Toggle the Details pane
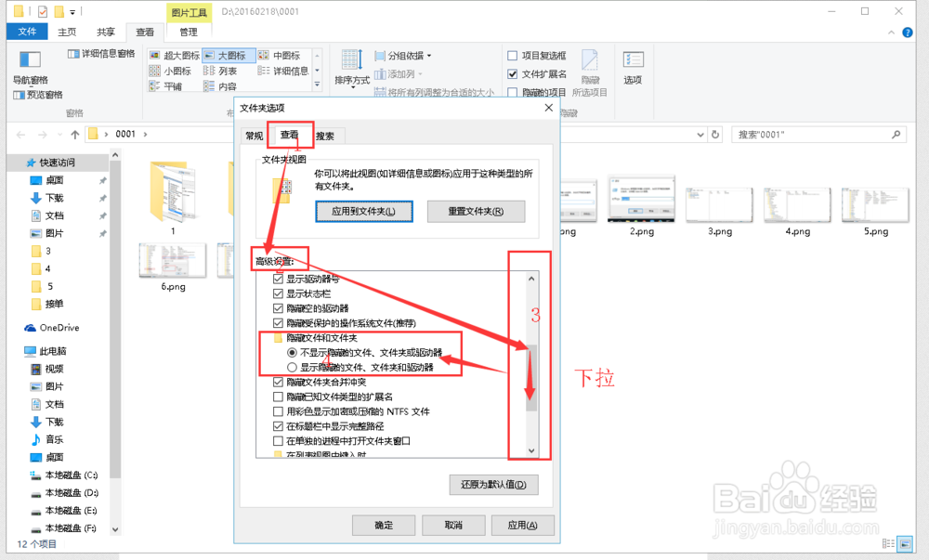This screenshot has height=560, width=929. pyautogui.click(x=101, y=54)
